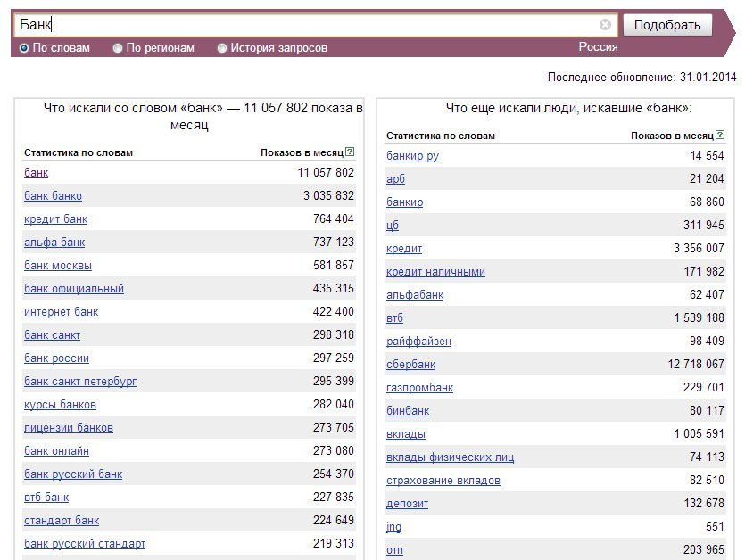Open the банк официальный keyword link
Image resolution: width=745 pixels, height=560 pixels.
click(74, 289)
